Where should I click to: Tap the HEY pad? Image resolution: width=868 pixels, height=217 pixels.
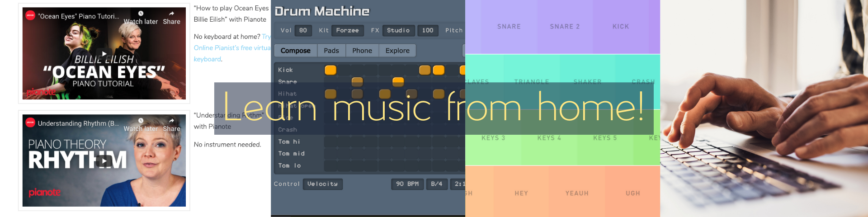click(521, 193)
